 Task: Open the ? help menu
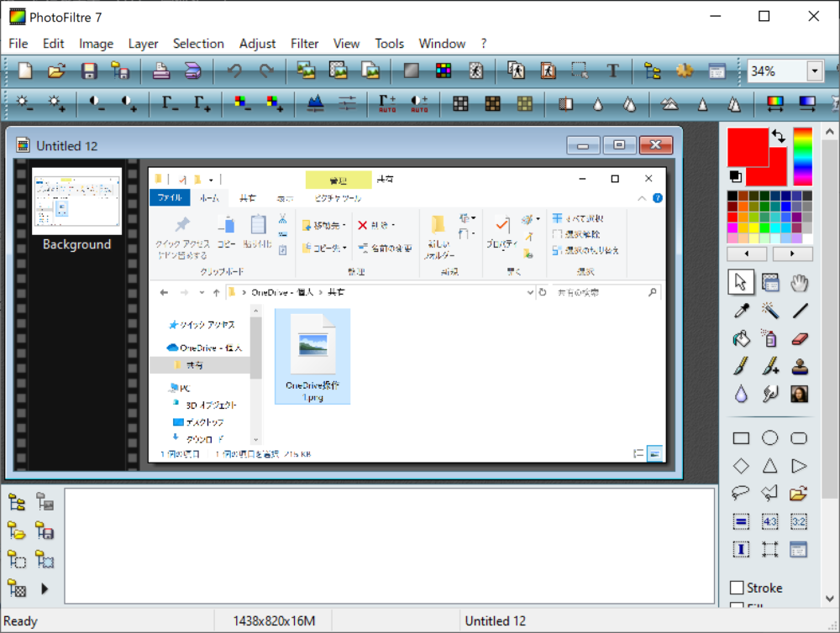[x=484, y=44]
